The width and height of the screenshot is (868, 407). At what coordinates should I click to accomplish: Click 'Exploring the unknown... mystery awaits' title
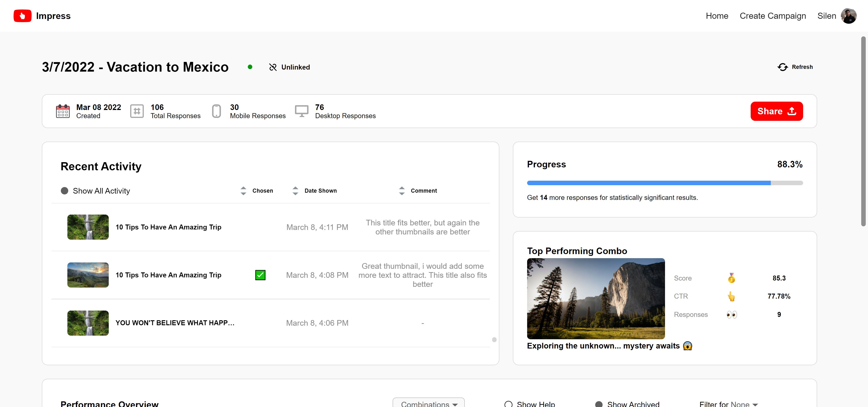(603, 346)
